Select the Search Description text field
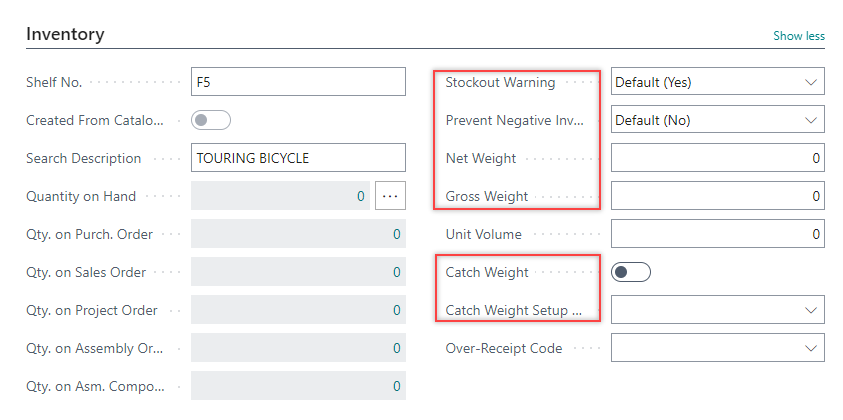The width and height of the screenshot is (843, 420). point(297,158)
